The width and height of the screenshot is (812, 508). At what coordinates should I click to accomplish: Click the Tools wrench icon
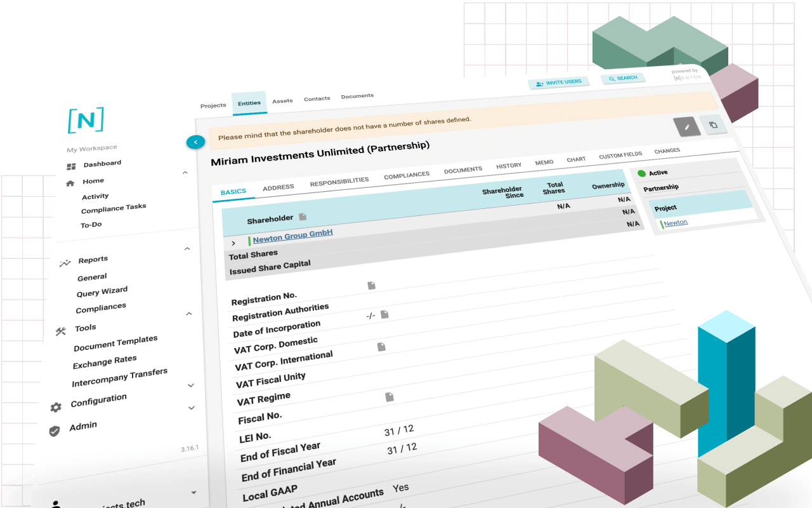tap(61, 330)
